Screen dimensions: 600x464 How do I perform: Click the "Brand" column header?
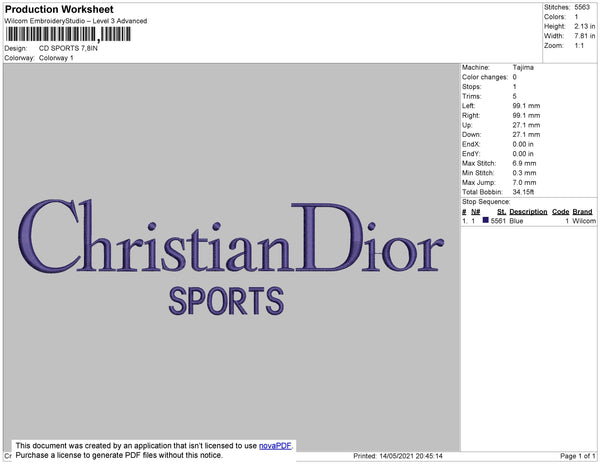pos(582,212)
